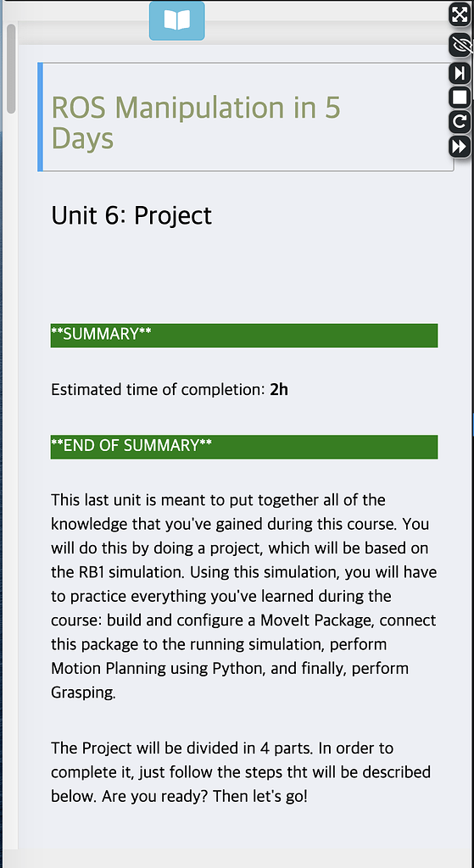Run all cells with fast-forward icon
This screenshot has width=474, height=868.
pos(460,146)
